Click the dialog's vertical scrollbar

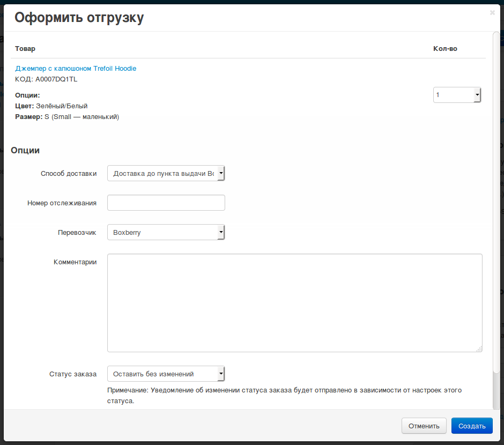click(496, 204)
